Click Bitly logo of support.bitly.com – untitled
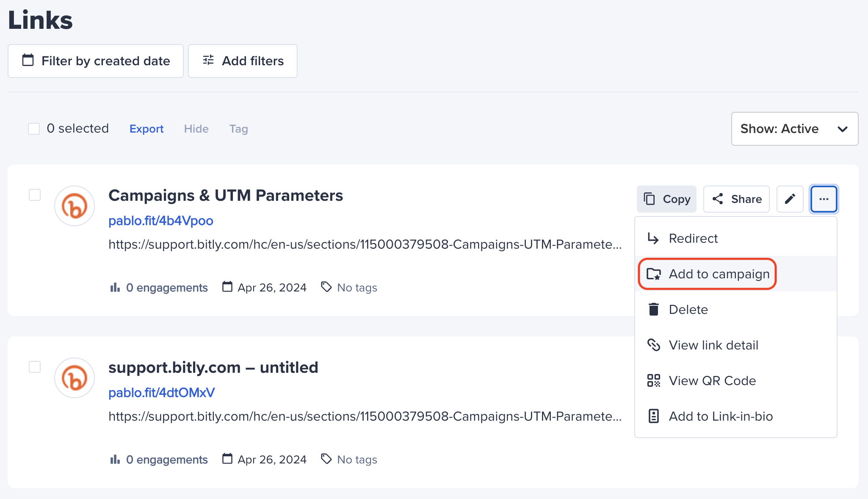Image resolution: width=868 pixels, height=499 pixels. point(75,378)
